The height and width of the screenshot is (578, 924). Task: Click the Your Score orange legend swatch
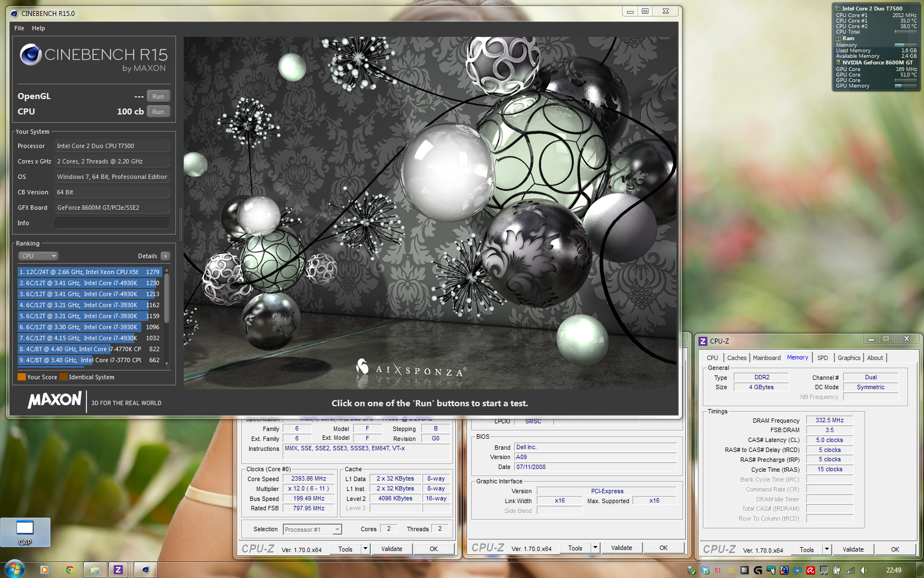click(21, 377)
